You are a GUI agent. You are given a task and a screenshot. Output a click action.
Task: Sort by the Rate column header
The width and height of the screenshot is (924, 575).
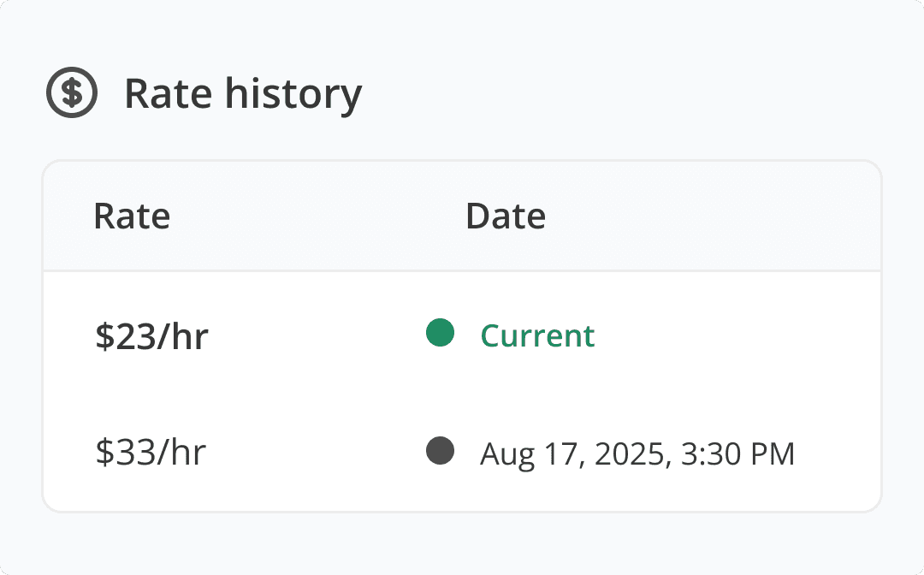[132, 216]
